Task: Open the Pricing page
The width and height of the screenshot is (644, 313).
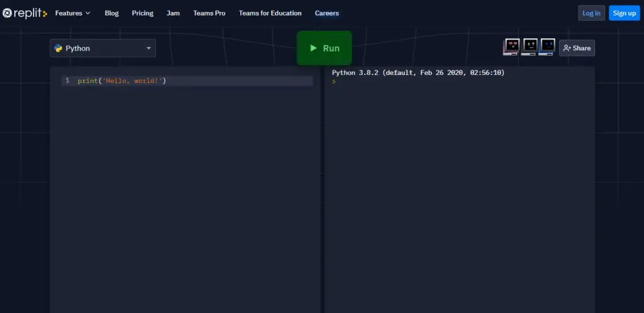Action: point(143,13)
